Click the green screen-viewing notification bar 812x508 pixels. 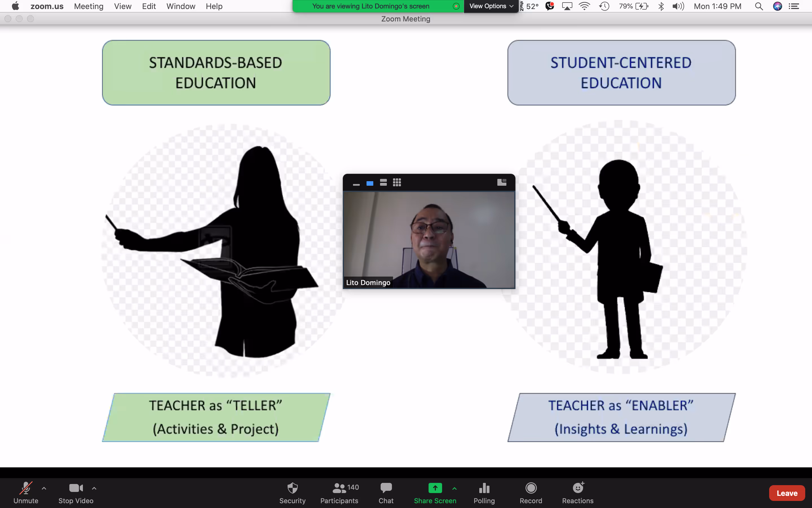(371, 6)
